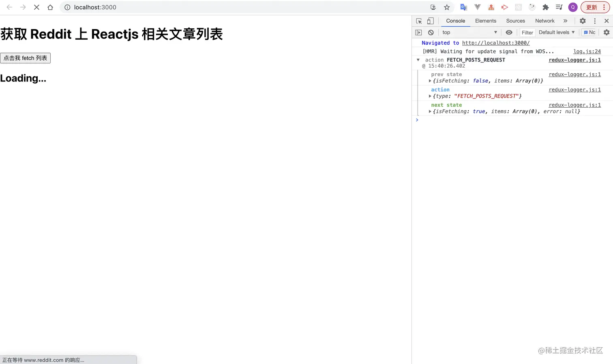The image size is (613, 364).
Task: Open the Extensions puzzle piece icon
Action: tap(546, 7)
